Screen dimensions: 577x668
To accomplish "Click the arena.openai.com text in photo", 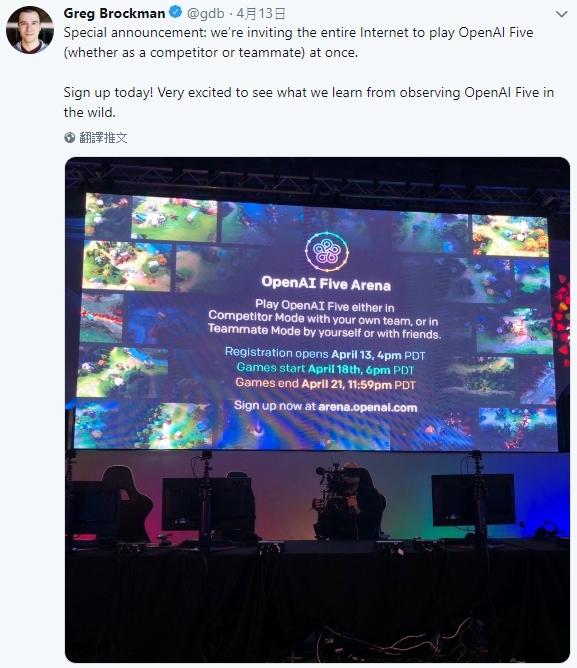I will point(368,407).
